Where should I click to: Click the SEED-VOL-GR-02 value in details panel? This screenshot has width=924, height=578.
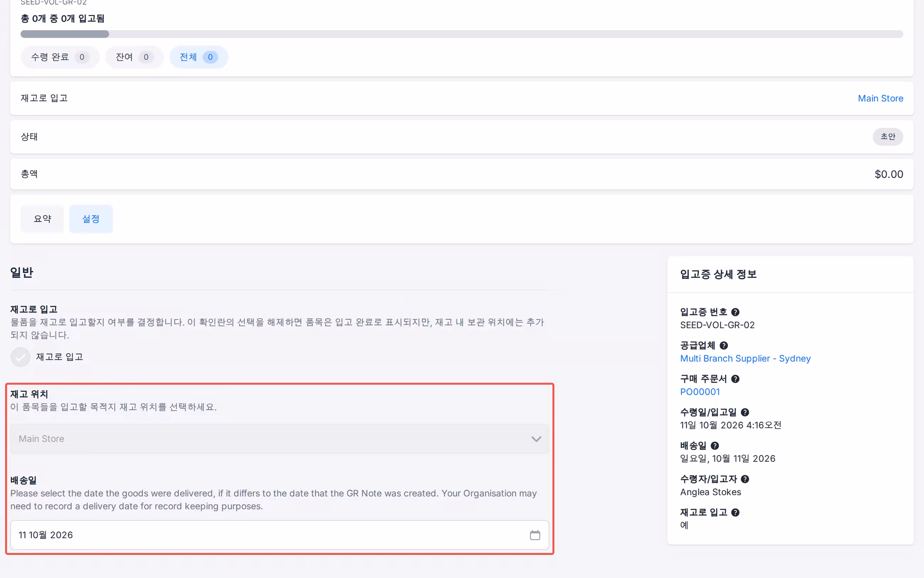(717, 325)
